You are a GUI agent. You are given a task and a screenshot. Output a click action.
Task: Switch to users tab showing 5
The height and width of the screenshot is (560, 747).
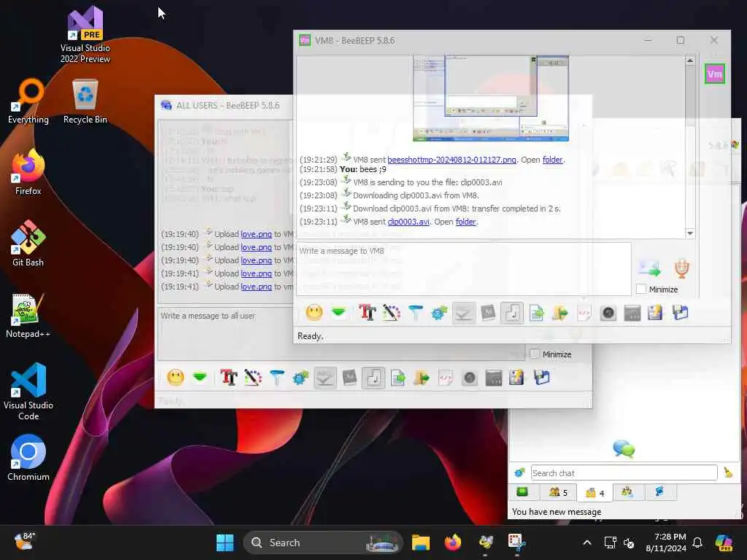558,492
